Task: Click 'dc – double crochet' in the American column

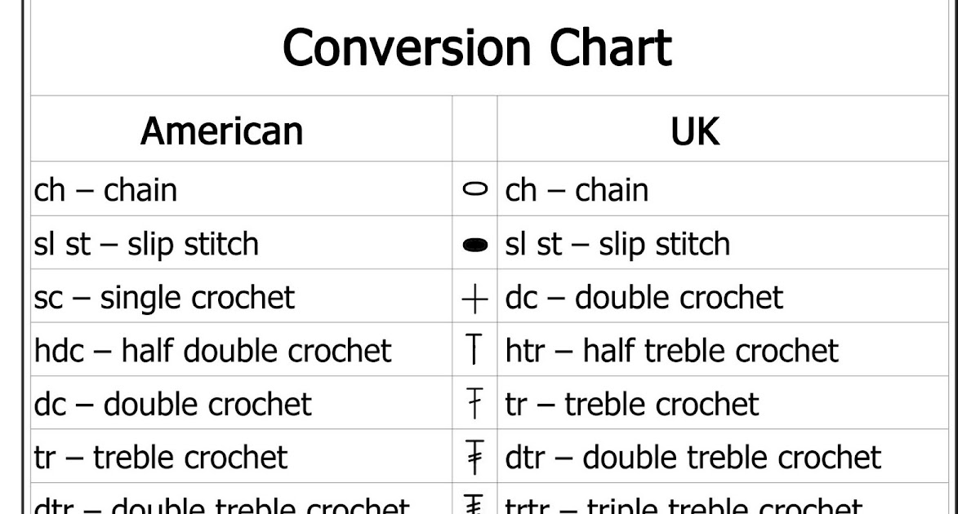Action: tap(173, 404)
